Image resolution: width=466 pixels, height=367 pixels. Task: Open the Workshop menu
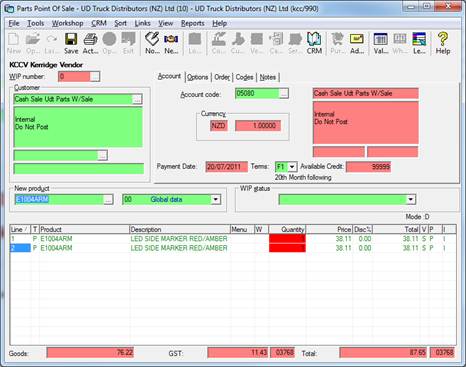pyautogui.click(x=67, y=23)
